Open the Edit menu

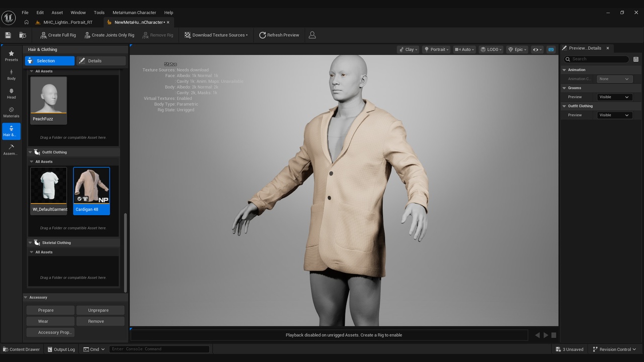click(x=40, y=13)
